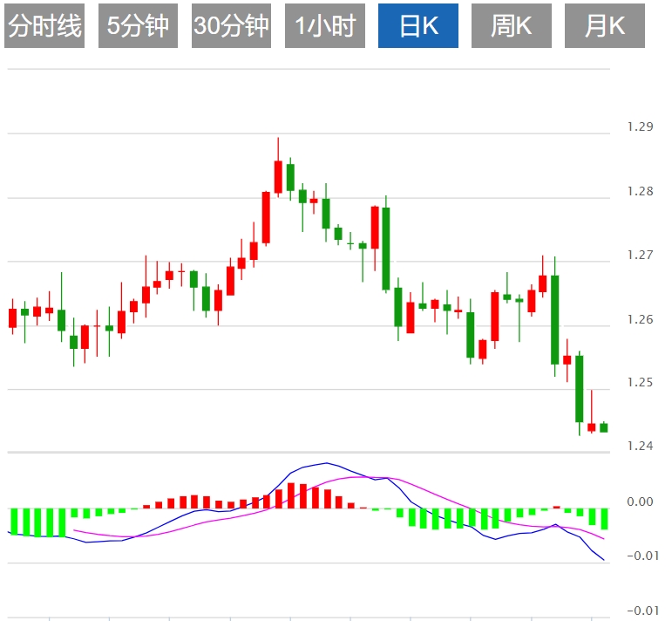Click the 1.27 price axis label
The height and width of the screenshot is (621, 672).
640,256
